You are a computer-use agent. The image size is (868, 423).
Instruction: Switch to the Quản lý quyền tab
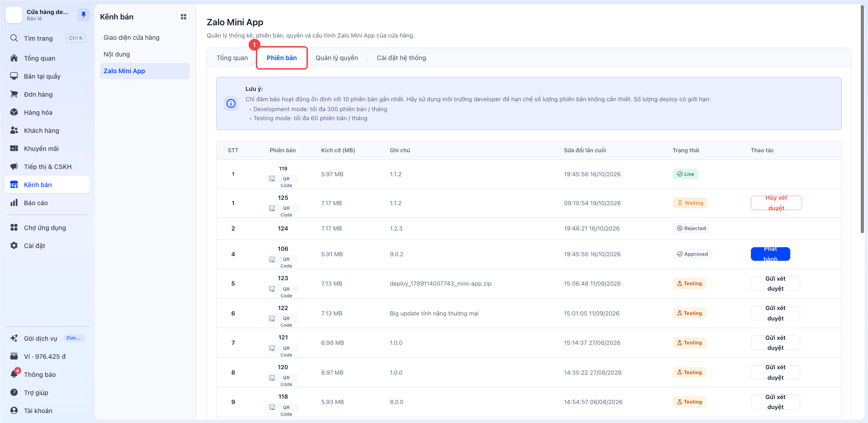pos(337,58)
